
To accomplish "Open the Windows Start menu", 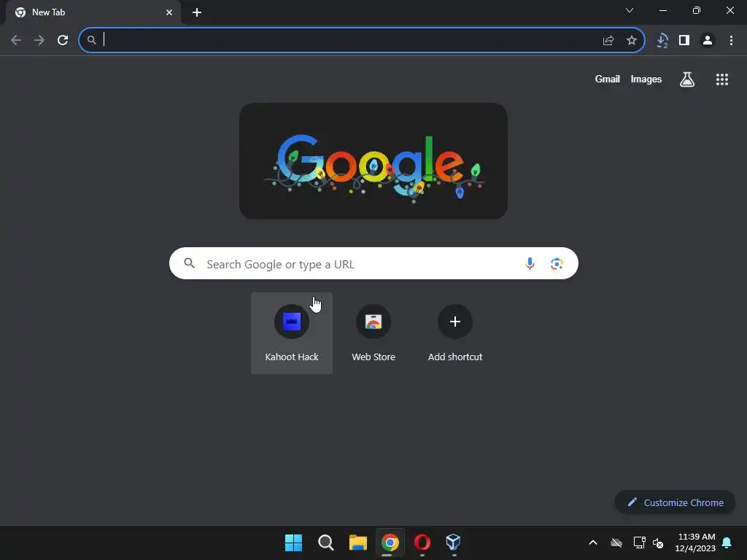I will tap(293, 542).
